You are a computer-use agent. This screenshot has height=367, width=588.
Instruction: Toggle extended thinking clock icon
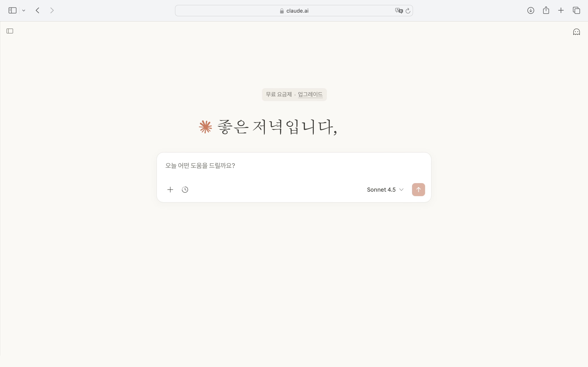(x=185, y=190)
